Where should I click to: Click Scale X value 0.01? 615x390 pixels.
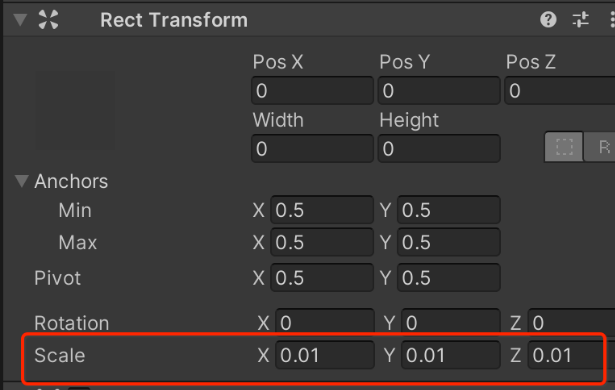point(325,355)
